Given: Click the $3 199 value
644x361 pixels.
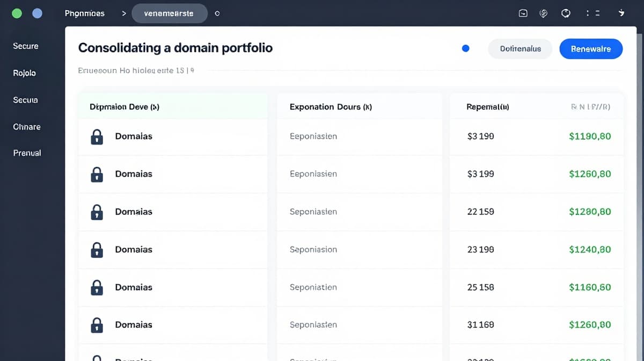Looking at the screenshot, I should tap(481, 174).
